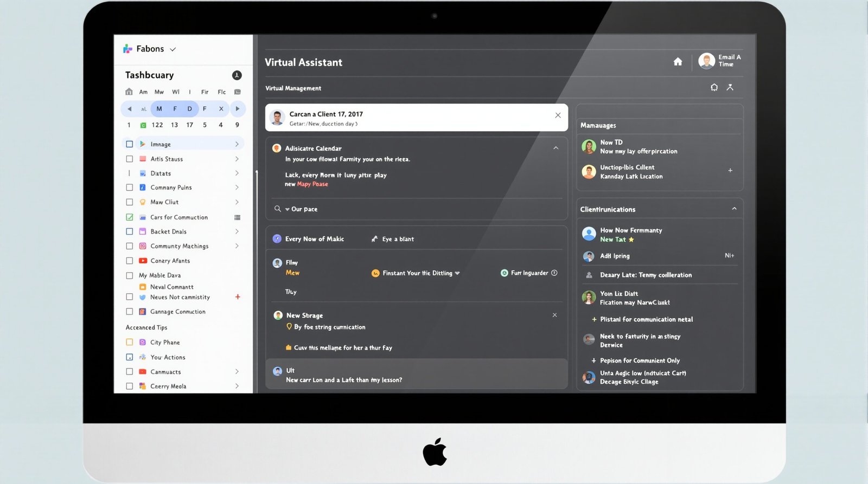Check the Artis Stauss checkbox
Viewport: 868px width, 484px height.
click(x=130, y=159)
